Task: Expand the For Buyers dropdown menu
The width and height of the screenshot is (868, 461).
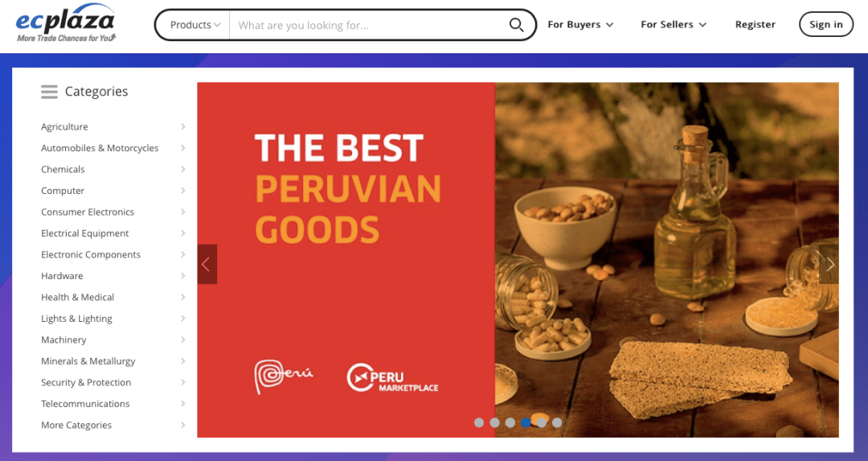Action: tap(580, 24)
